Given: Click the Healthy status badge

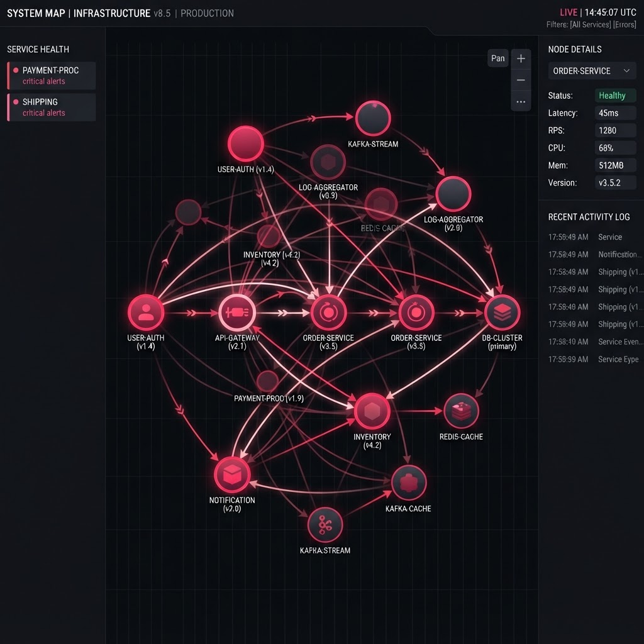Looking at the screenshot, I should [x=615, y=96].
